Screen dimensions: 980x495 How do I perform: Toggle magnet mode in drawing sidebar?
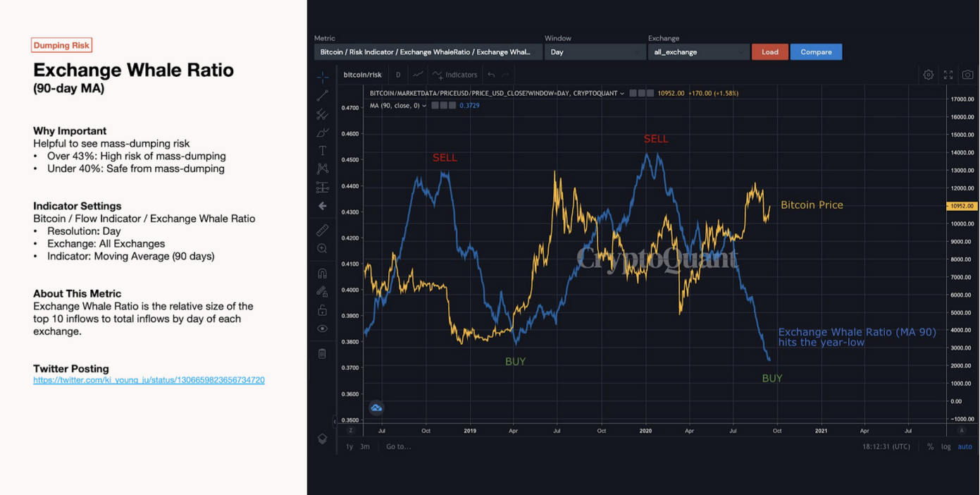tap(322, 273)
